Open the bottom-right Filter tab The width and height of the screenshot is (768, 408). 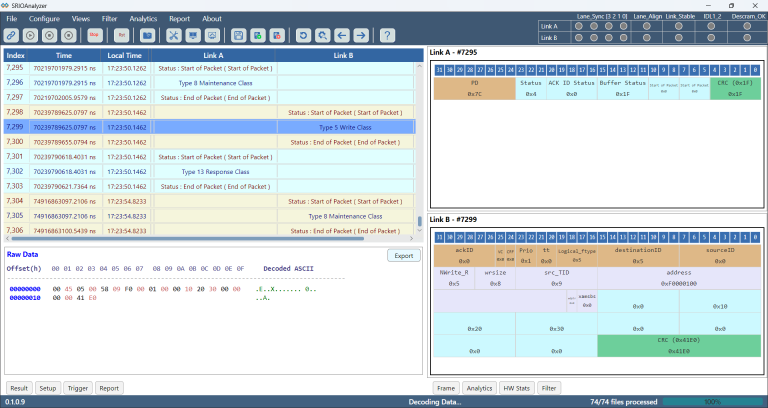(x=549, y=388)
